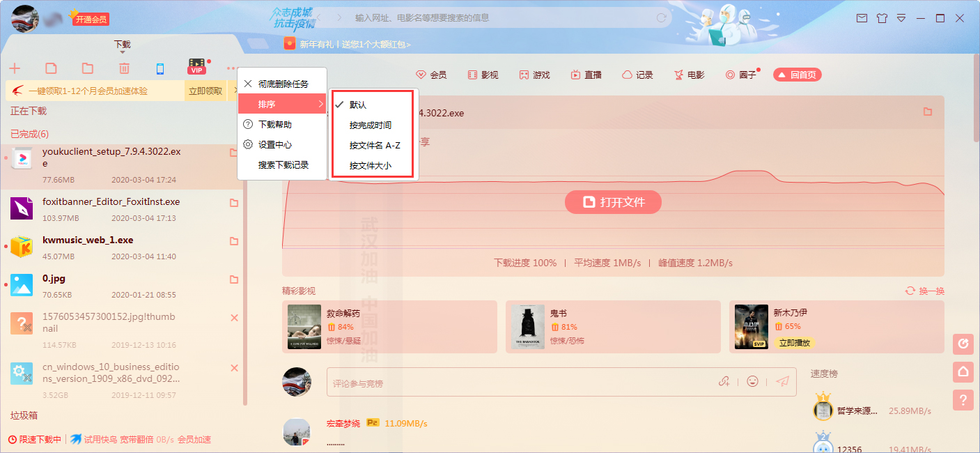Viewport: 980px width, 453px height.
Task: Click the plus icon to create new download
Action: (x=15, y=68)
